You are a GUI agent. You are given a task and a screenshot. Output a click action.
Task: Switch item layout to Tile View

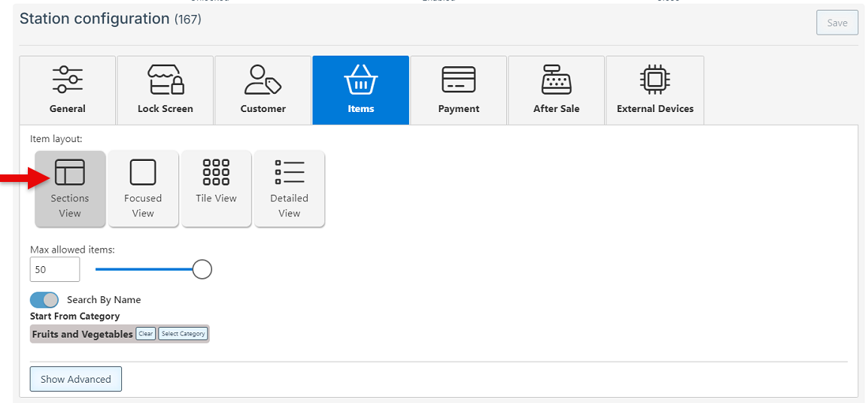click(216, 188)
